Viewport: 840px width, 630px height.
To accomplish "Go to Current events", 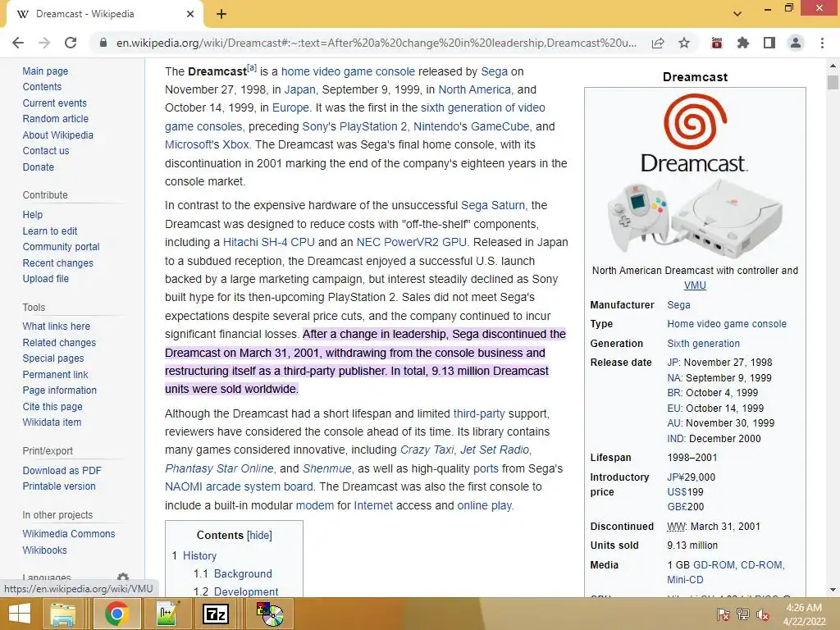I will 54,103.
